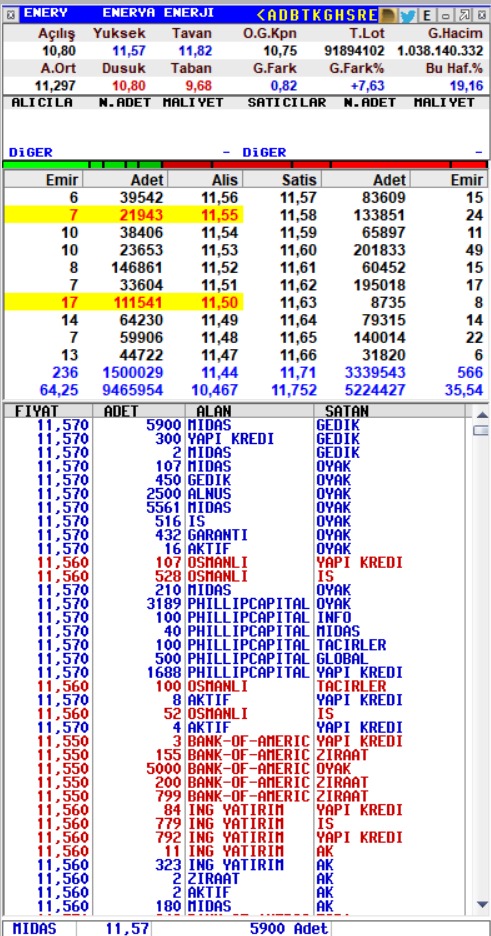Screen dimensions: 491x936
Task: Click Tavan value 11,82
Action: pos(196,51)
